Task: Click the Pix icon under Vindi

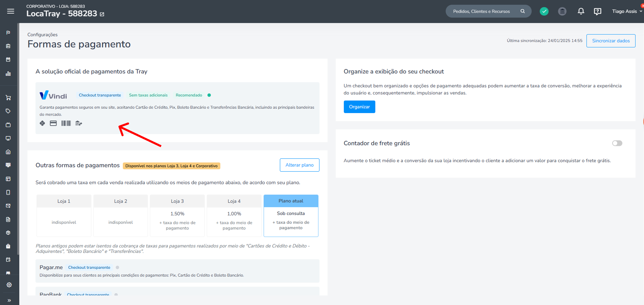Action: (42, 123)
